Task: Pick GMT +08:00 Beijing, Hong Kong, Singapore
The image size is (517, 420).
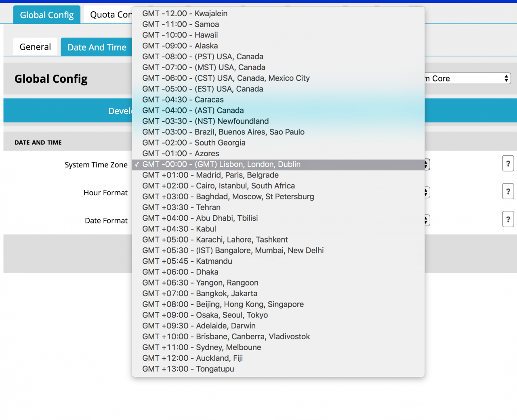Action: click(x=223, y=305)
